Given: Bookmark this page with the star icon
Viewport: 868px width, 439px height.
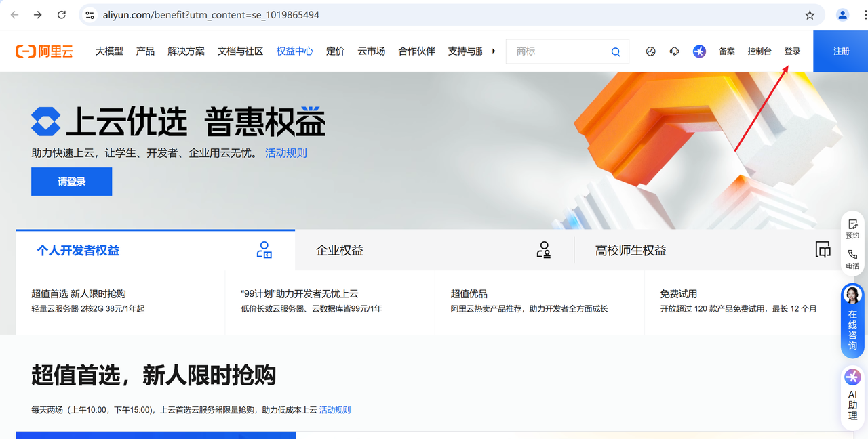Looking at the screenshot, I should tap(810, 15).
